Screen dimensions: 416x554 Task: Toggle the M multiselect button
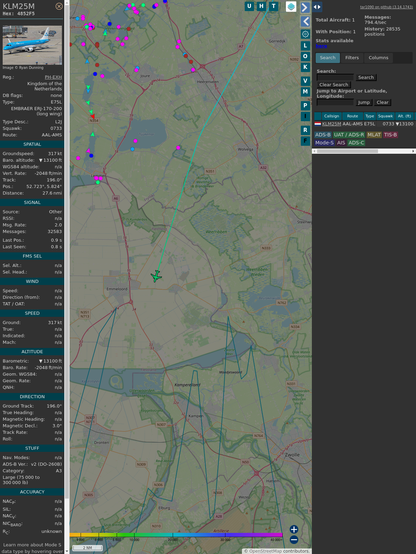(x=305, y=92)
